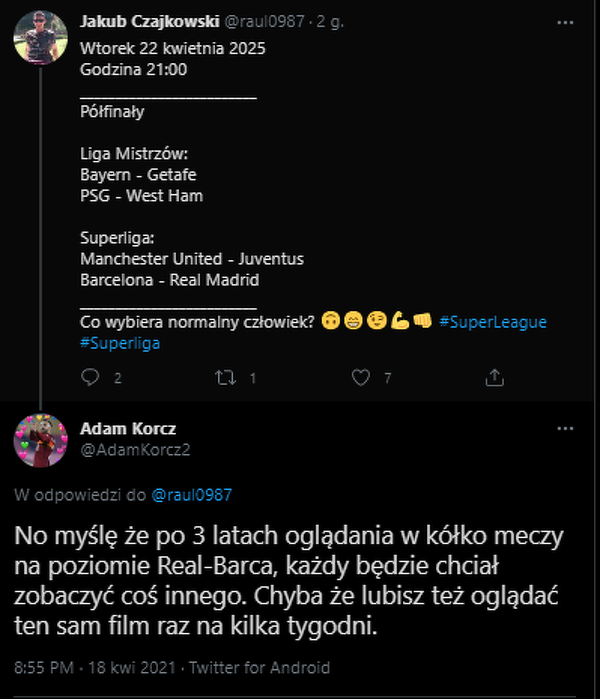This screenshot has height=699, width=600.
Task: Click the @AdamKorcz2 handle
Action: (134, 449)
